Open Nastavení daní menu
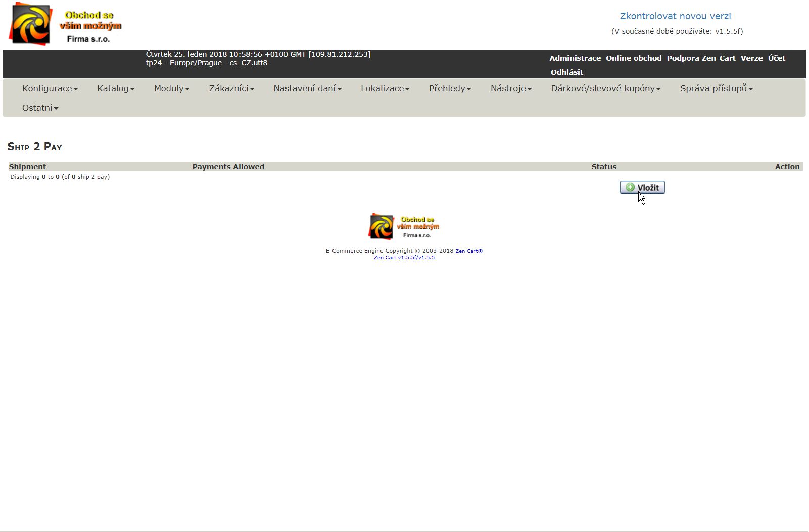809x532 pixels. tap(308, 88)
